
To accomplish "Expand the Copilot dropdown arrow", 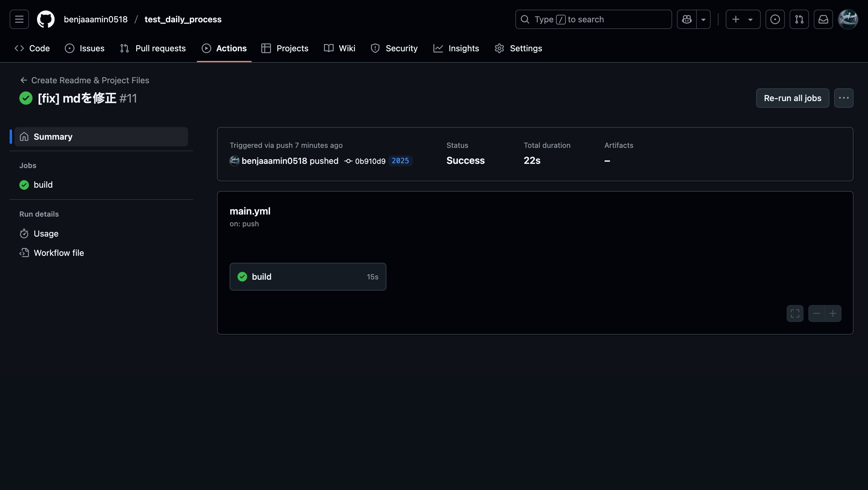I will click(x=703, y=19).
